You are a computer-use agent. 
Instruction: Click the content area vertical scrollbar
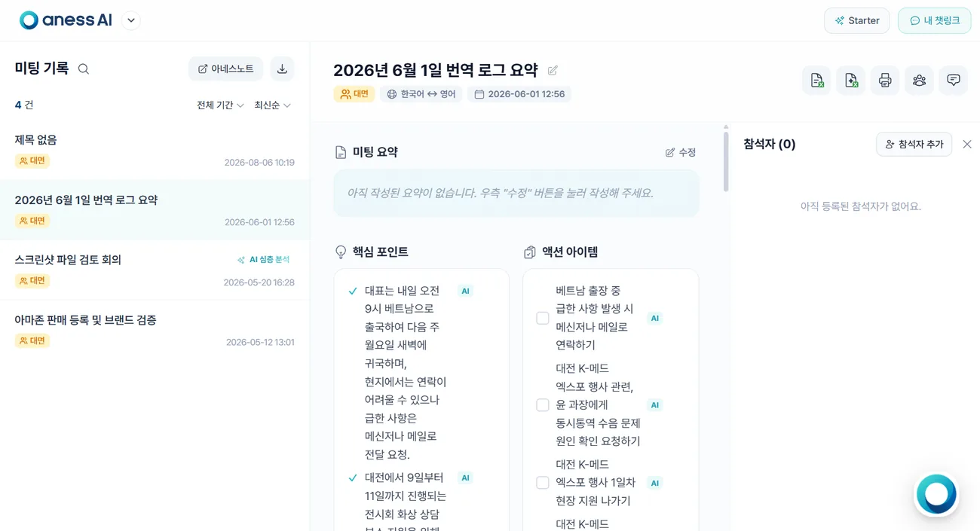click(726, 160)
